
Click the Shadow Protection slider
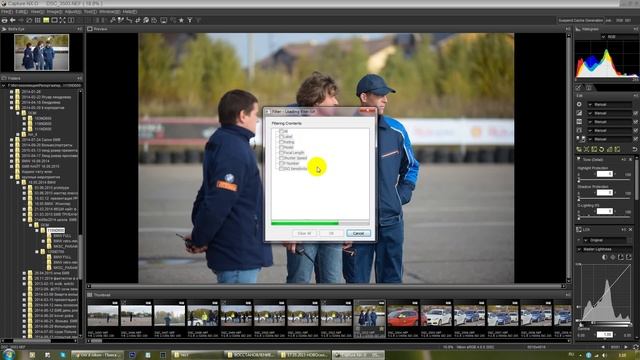604,199
